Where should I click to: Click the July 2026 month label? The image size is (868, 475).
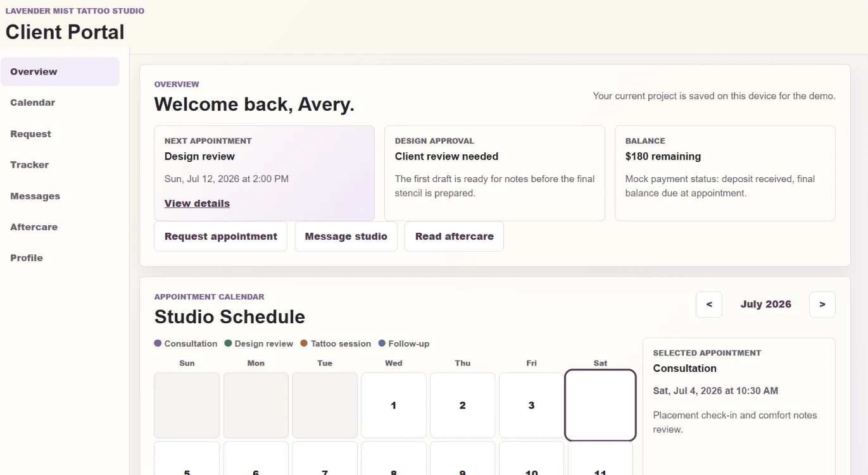[766, 304]
